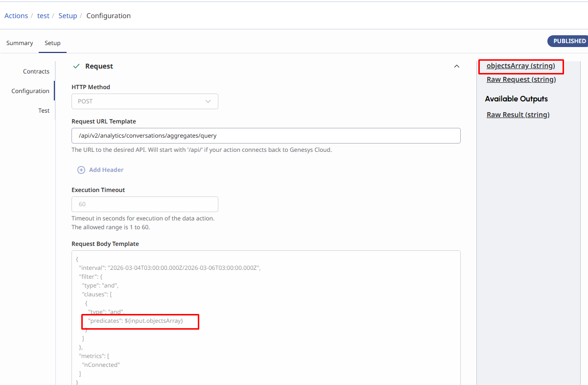Switch to the Summary tab
588x385 pixels.
20,43
